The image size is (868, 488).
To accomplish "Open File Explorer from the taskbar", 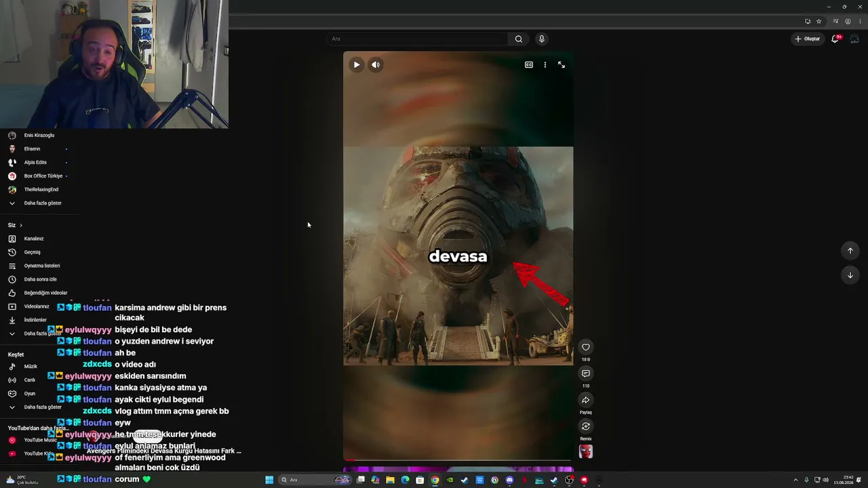I will coord(390,480).
